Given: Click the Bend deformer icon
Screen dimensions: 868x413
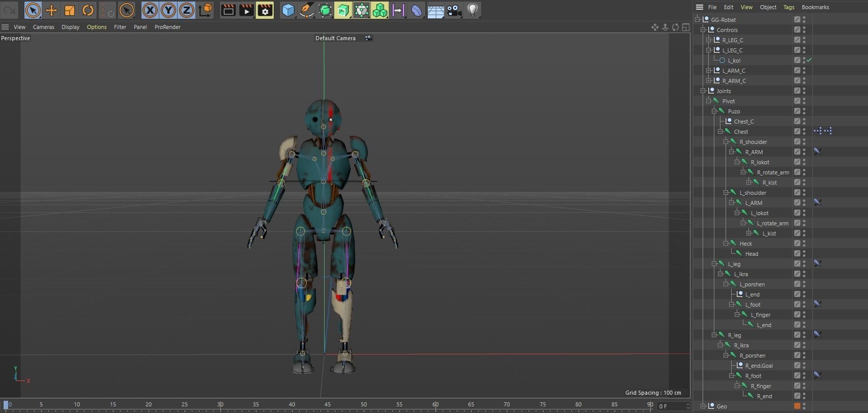Looking at the screenshot, I should (x=416, y=10).
